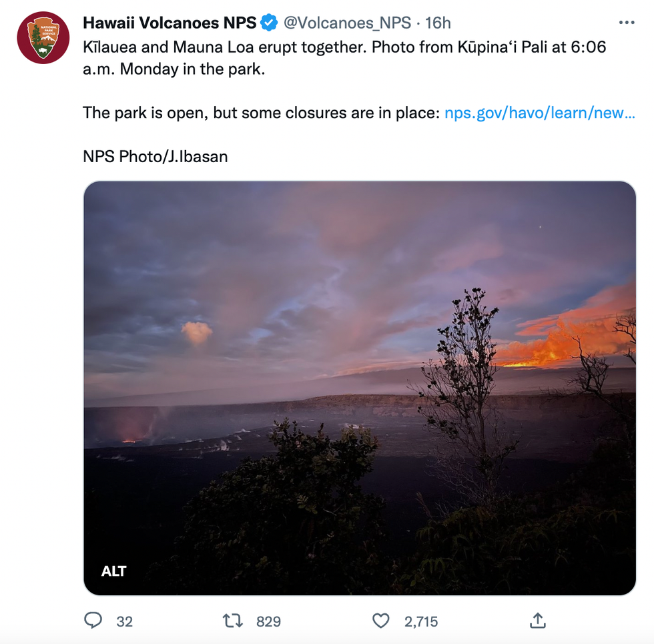The height and width of the screenshot is (644, 654).
Task: Retweet this post using the retweet icon
Action: click(x=232, y=621)
